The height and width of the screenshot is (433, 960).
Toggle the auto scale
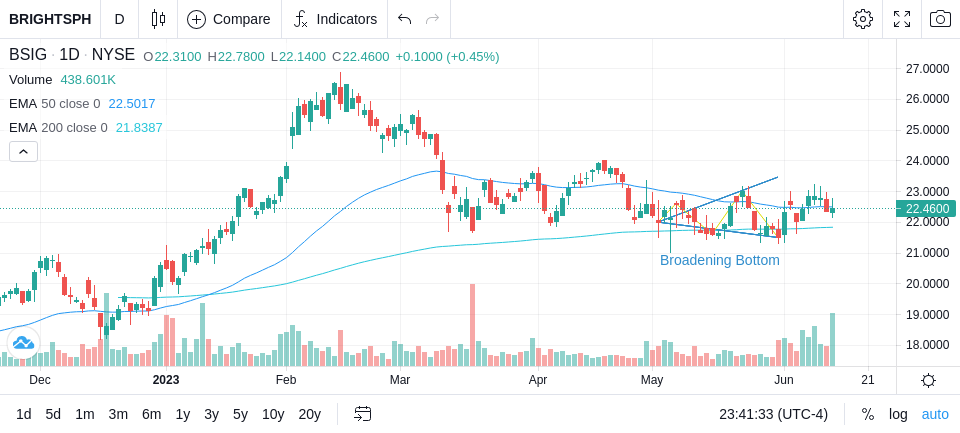tap(935, 415)
